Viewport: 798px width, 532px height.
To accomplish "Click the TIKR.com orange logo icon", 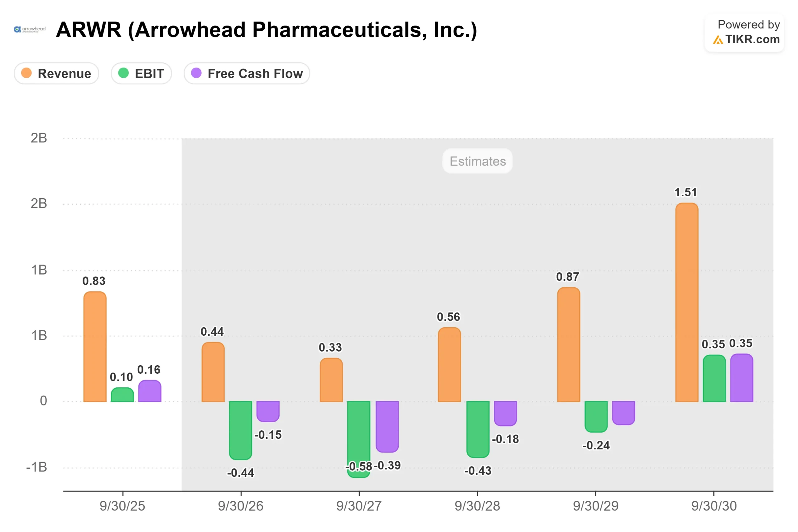I will coord(718,40).
